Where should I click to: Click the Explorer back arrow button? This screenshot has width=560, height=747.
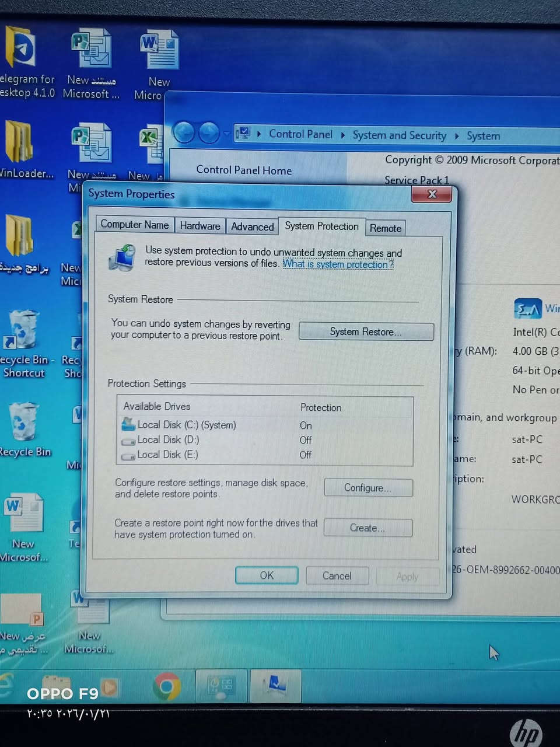[184, 134]
